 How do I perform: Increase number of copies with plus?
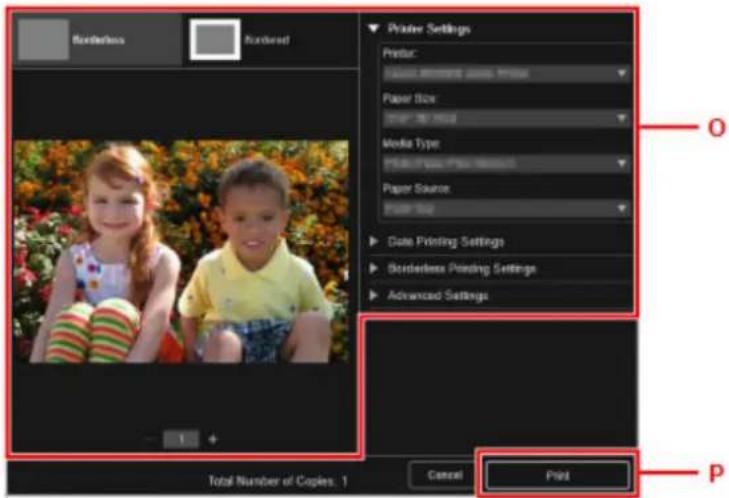[213, 439]
